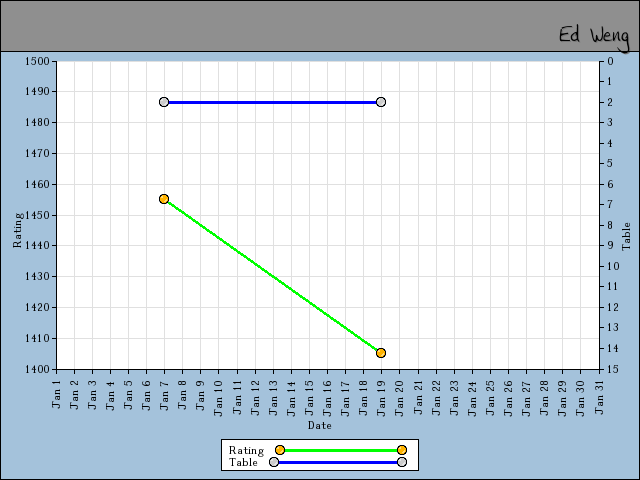Image resolution: width=640 pixels, height=480 pixels.
Task: Click the Jan 25 date axis label
Action: pos(490,398)
